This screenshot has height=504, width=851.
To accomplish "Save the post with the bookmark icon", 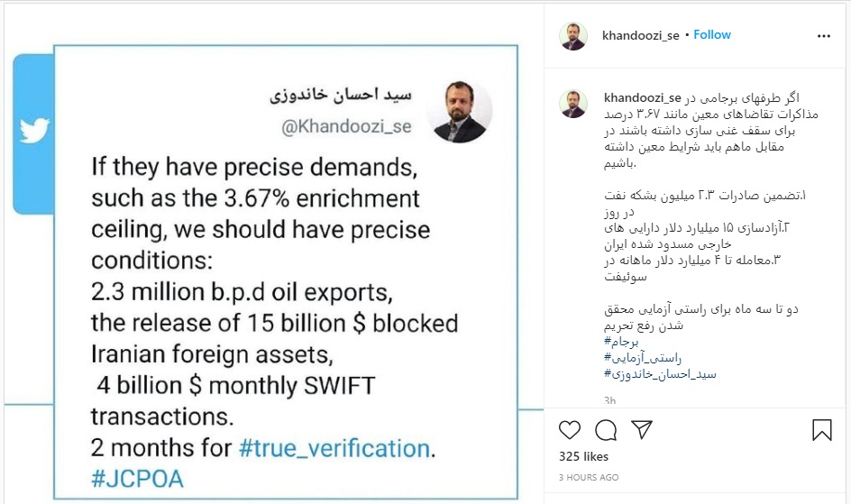I will (x=822, y=429).
